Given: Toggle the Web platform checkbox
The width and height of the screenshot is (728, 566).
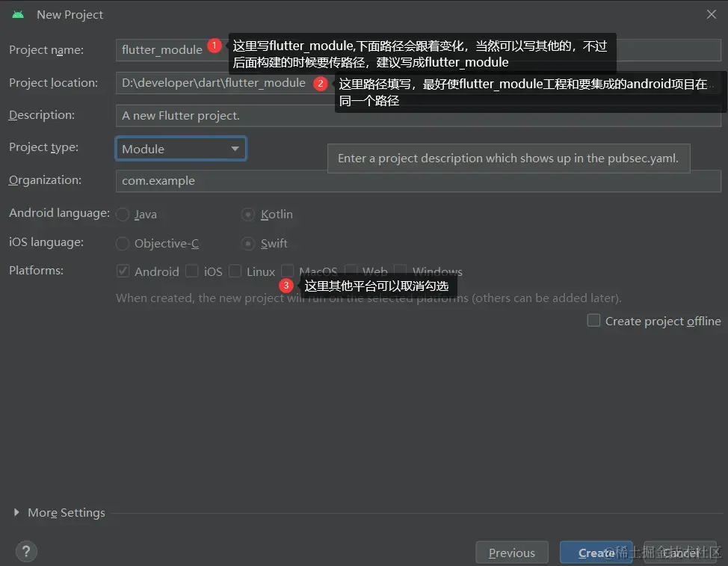Looking at the screenshot, I should pos(351,270).
